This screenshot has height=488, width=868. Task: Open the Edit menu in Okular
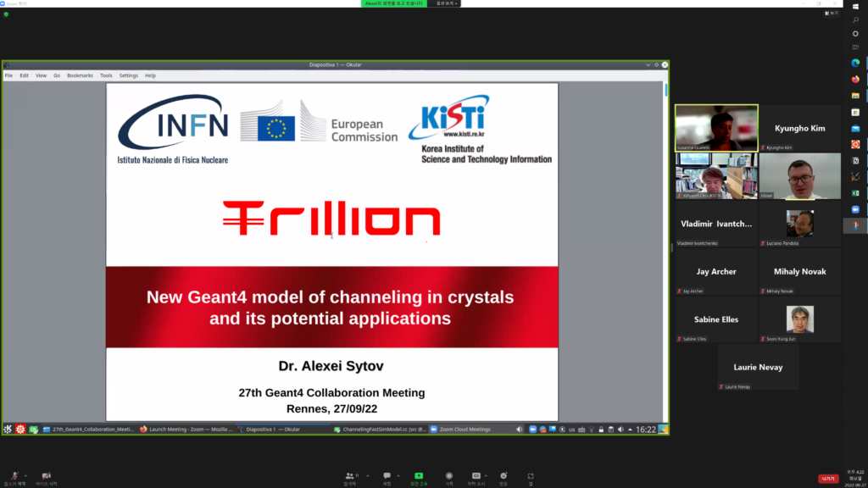coord(24,75)
